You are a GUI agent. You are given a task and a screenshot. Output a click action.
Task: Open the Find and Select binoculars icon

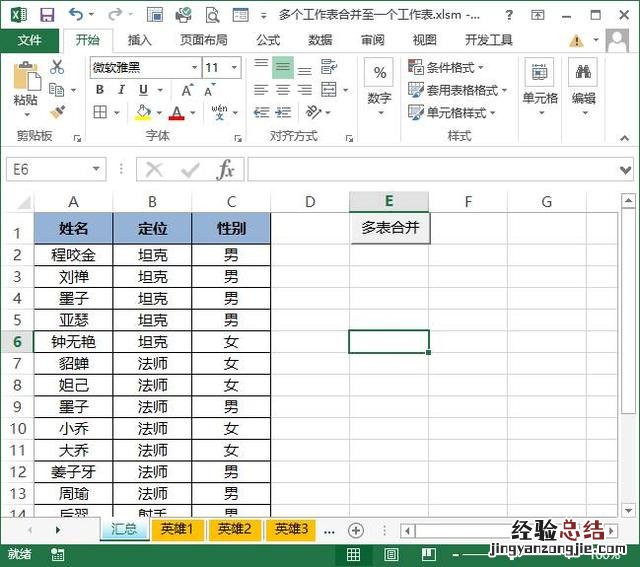[x=583, y=73]
